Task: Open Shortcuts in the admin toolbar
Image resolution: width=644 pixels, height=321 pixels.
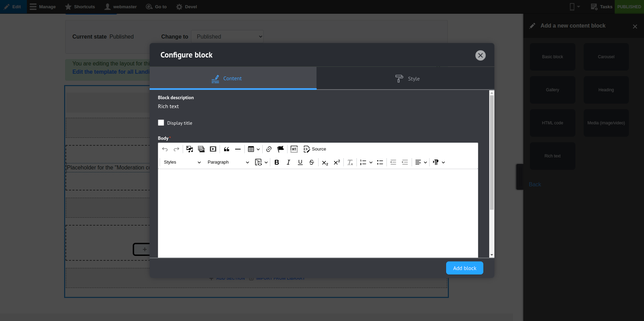Action: click(80, 7)
